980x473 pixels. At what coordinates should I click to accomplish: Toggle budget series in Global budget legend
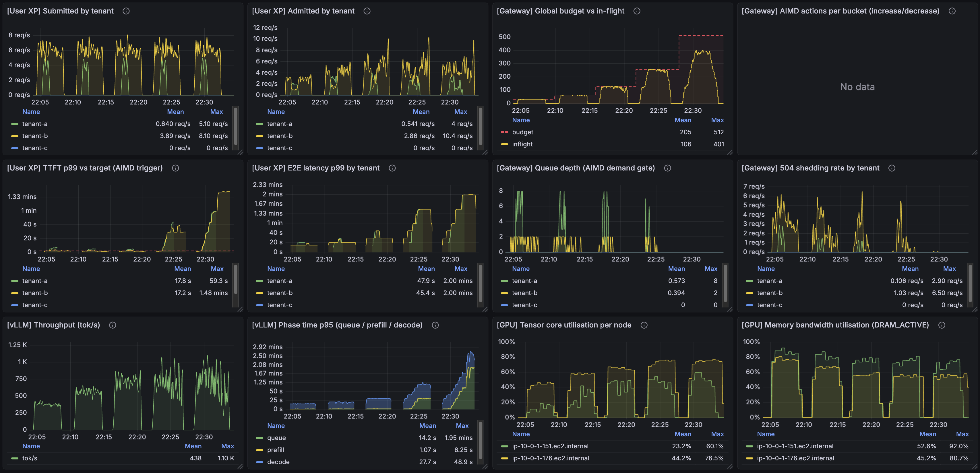pyautogui.click(x=522, y=132)
